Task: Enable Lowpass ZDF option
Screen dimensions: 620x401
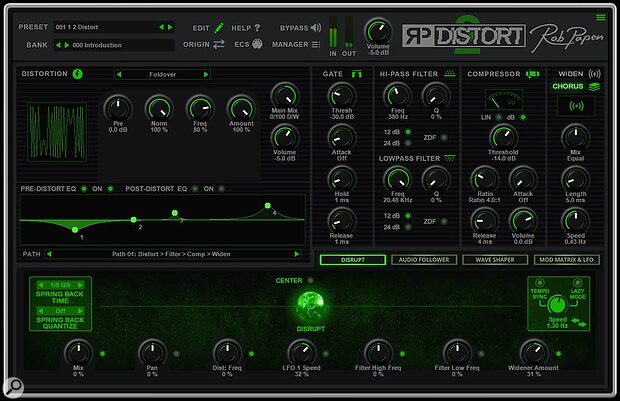Action: (x=444, y=221)
